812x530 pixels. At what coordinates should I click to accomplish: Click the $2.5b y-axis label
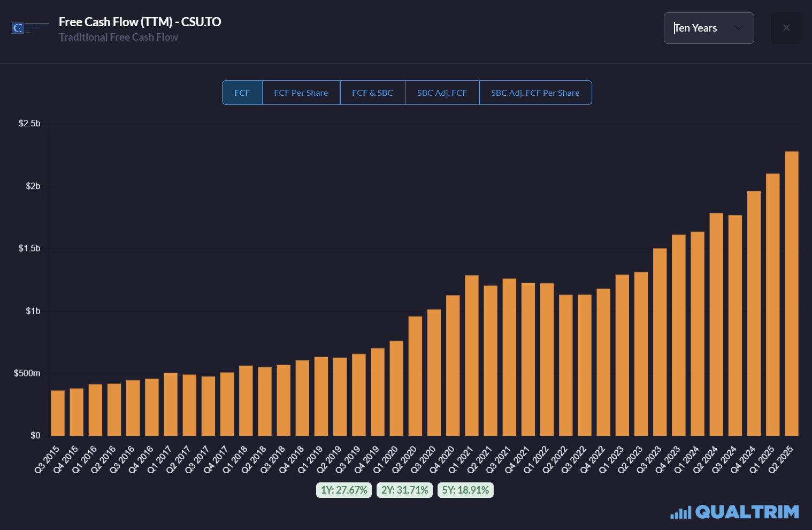[29, 123]
